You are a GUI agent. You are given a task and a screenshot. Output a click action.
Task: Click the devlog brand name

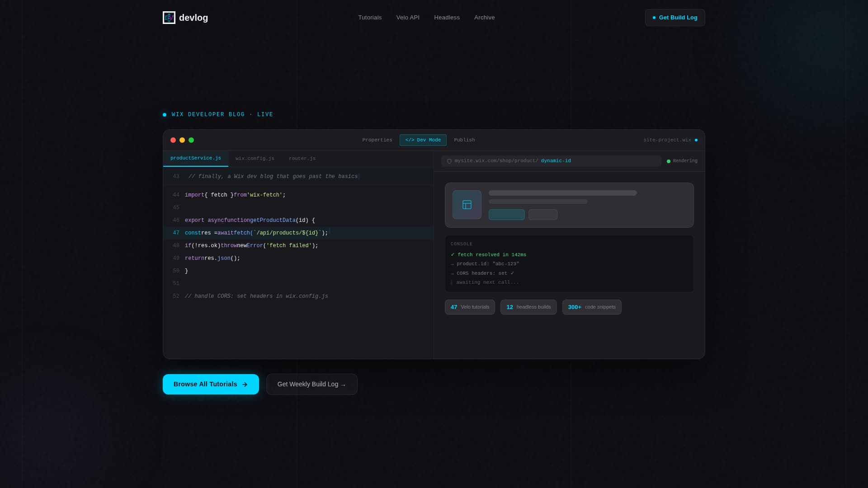[193, 18]
